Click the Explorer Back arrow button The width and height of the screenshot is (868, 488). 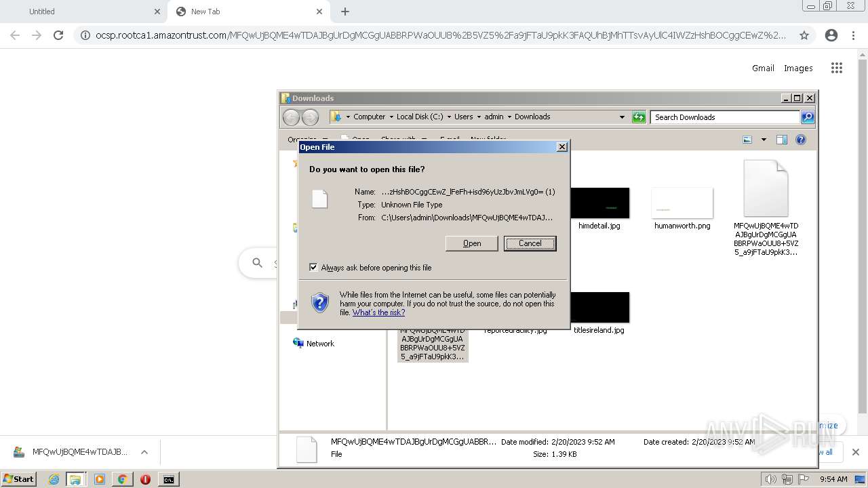[291, 117]
